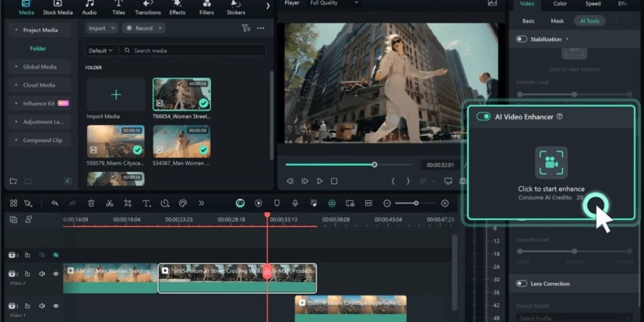Screen dimensions: 644x322
Task: Delete the selected clip with trash icon
Action: [x=91, y=203]
